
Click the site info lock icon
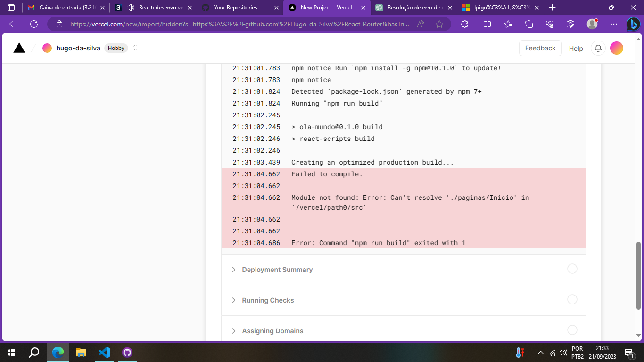click(59, 24)
